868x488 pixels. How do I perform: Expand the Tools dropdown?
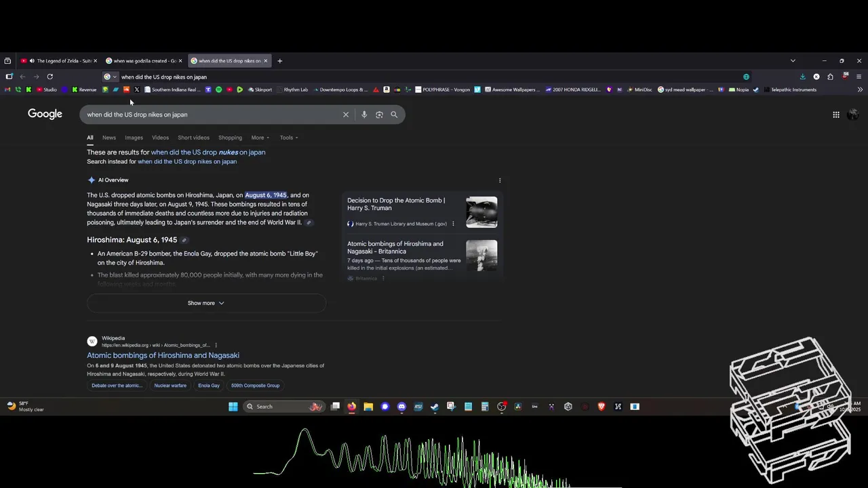click(289, 138)
